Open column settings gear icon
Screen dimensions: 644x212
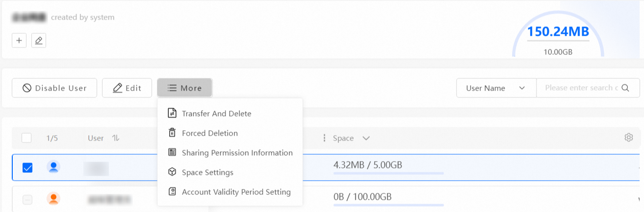[x=628, y=138]
